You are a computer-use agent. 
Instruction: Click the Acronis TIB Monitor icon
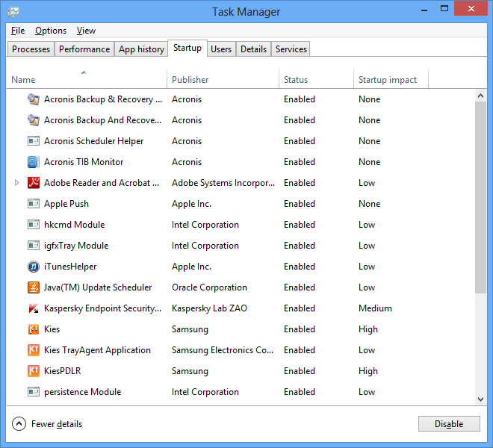click(33, 162)
